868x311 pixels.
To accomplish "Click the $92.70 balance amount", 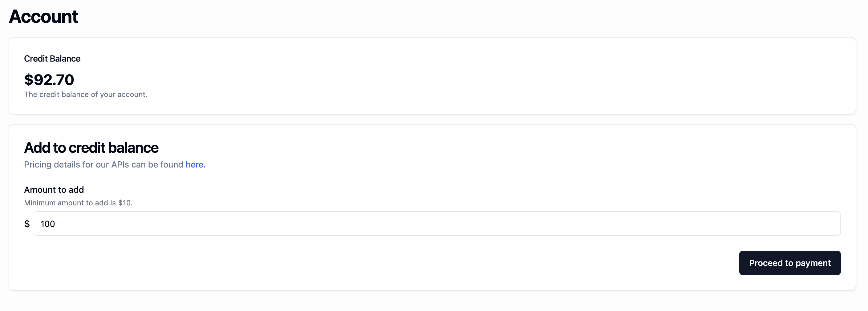I will (x=49, y=80).
